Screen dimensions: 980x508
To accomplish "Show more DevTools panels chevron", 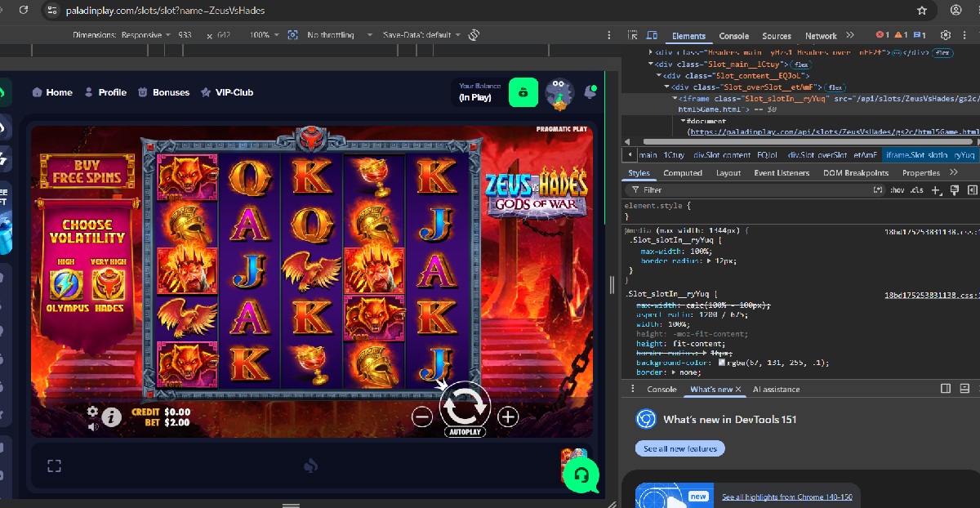I will tap(850, 35).
